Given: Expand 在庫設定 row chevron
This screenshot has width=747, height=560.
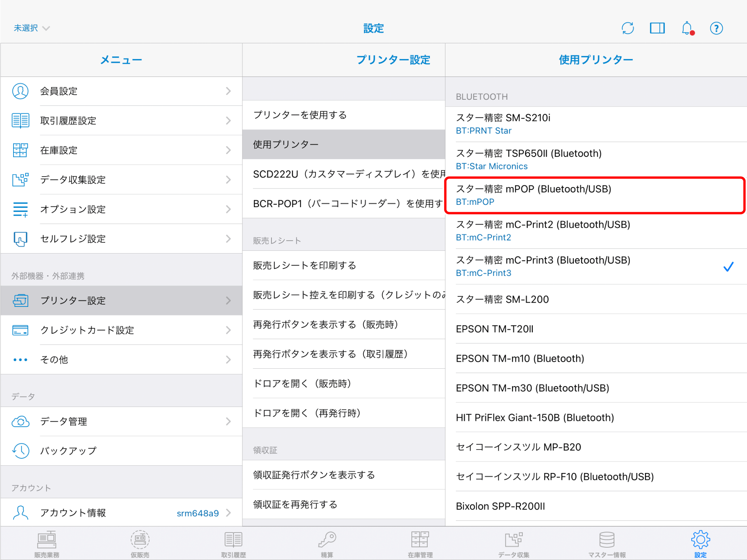Looking at the screenshot, I should pyautogui.click(x=229, y=150).
